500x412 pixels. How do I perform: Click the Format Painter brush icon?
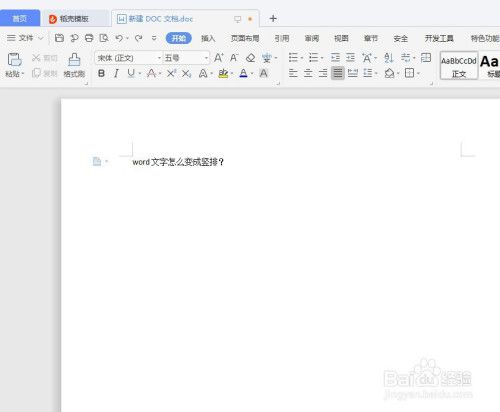click(x=74, y=60)
